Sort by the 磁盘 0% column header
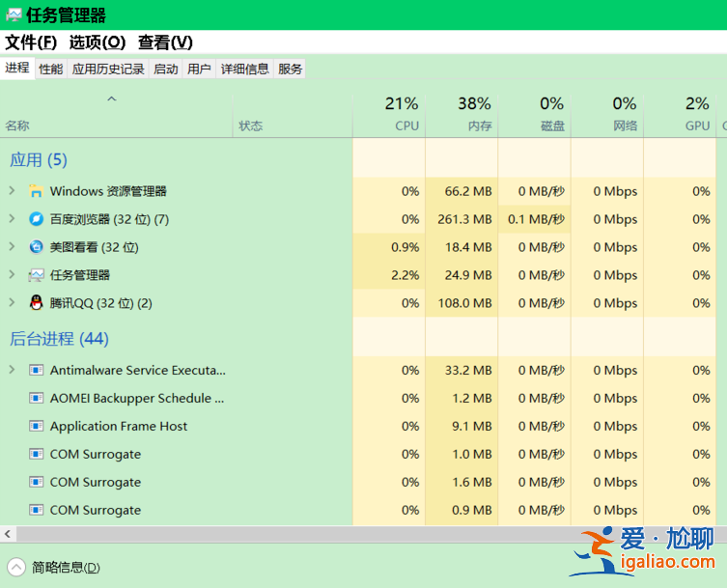The height and width of the screenshot is (588, 727). (x=535, y=115)
